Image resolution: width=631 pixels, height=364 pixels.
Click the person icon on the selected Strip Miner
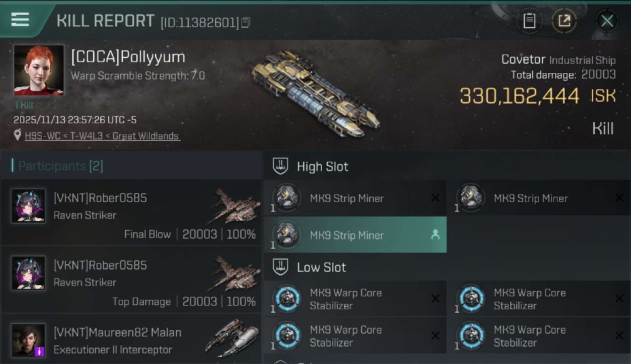pos(435,235)
